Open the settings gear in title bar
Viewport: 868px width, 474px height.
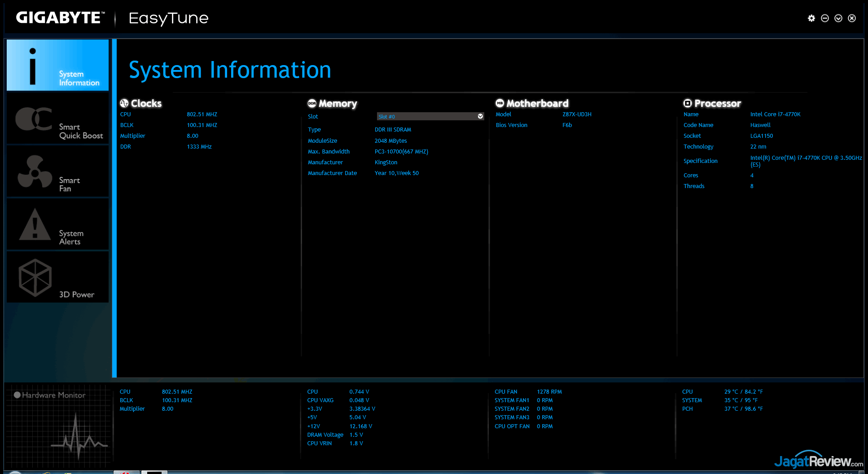(x=811, y=18)
